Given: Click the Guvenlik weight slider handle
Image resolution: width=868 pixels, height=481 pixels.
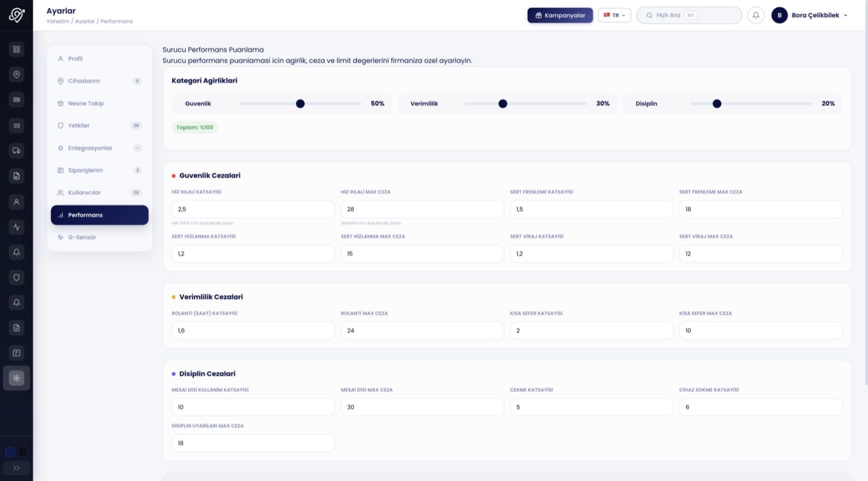Looking at the screenshot, I should click(x=300, y=104).
